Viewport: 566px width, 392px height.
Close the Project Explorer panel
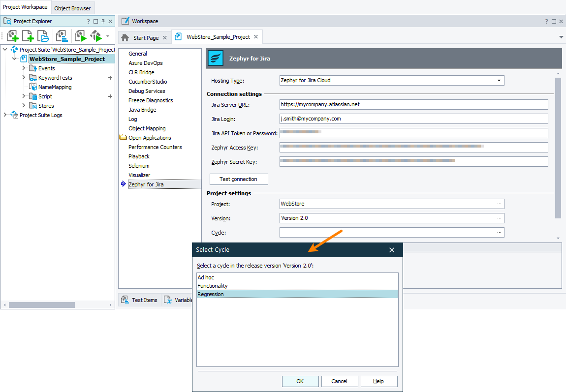click(x=110, y=21)
